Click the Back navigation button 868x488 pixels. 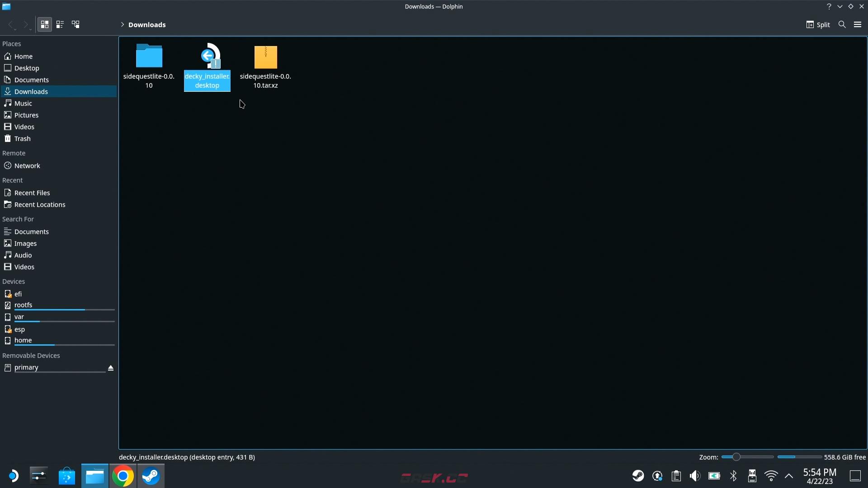coord(11,24)
